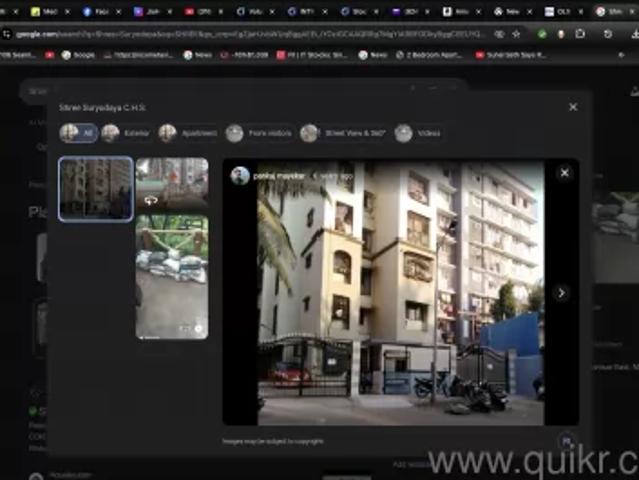Viewport: 639px width, 480px height.
Task: Select the sandbags photo thumbnail
Action: 172,276
